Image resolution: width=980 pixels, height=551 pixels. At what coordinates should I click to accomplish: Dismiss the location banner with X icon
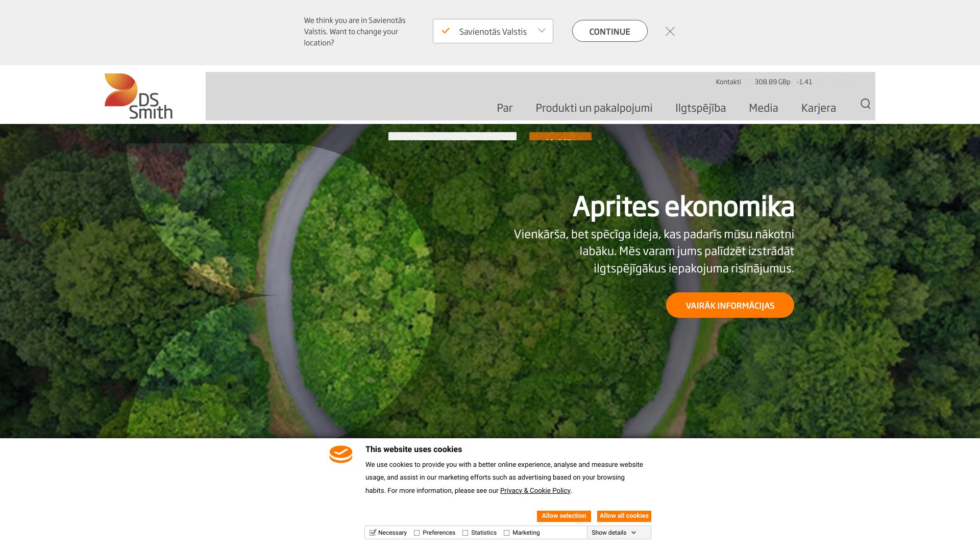[670, 32]
